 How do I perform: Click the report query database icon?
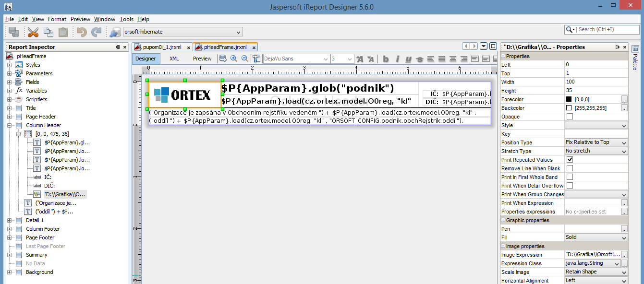point(222,59)
